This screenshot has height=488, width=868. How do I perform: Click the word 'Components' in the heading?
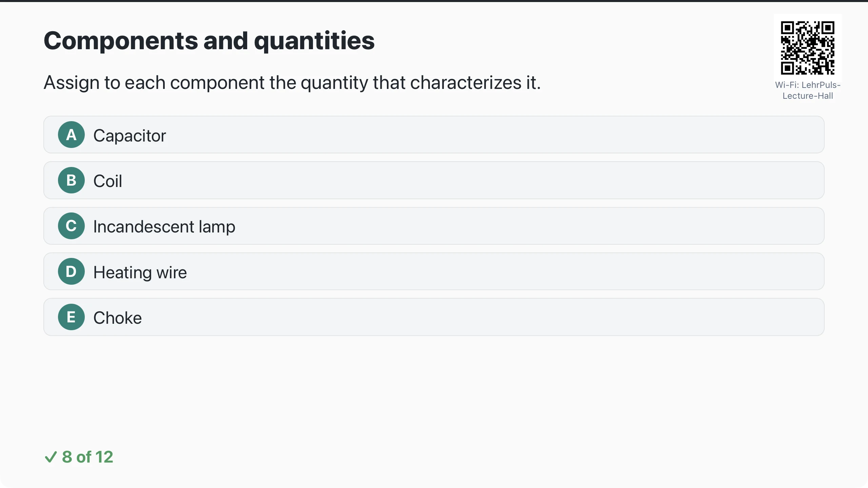tap(121, 41)
